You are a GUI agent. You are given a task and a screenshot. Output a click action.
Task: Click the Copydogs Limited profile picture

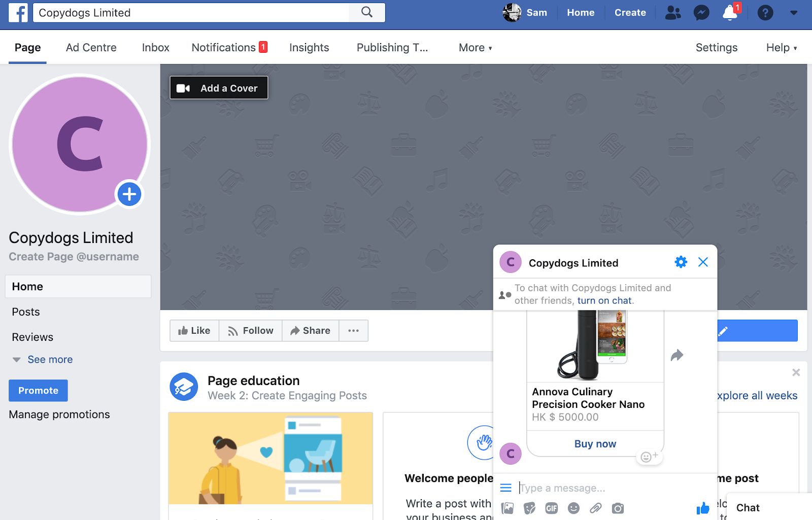[x=80, y=145]
